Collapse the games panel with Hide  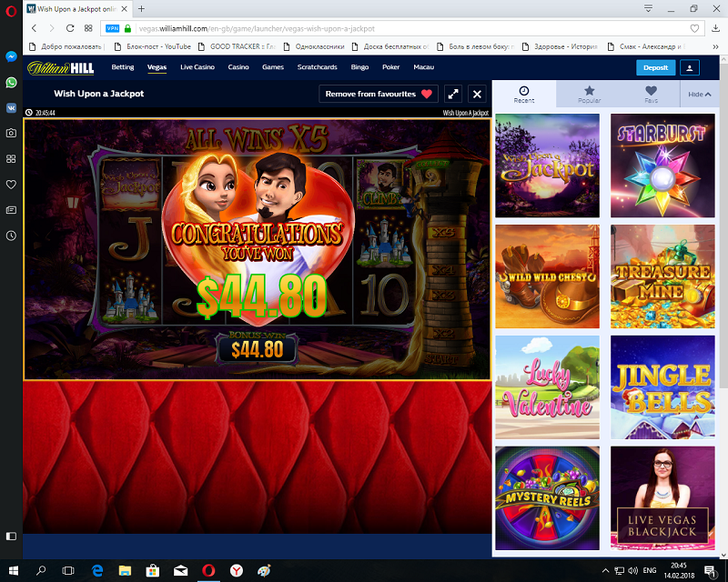click(700, 95)
